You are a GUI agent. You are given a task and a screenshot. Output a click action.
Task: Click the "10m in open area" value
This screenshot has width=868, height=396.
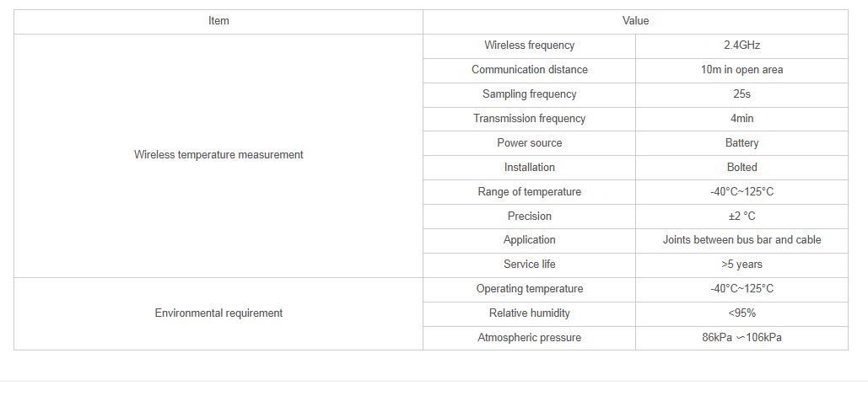[741, 70]
